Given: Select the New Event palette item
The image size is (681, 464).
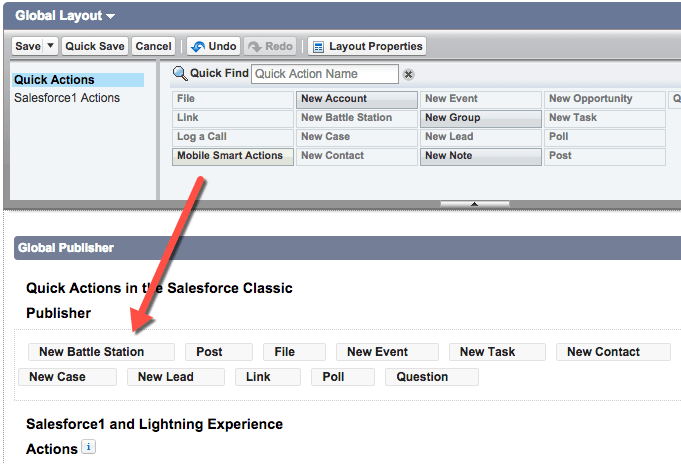Looking at the screenshot, I should pyautogui.click(x=481, y=99).
